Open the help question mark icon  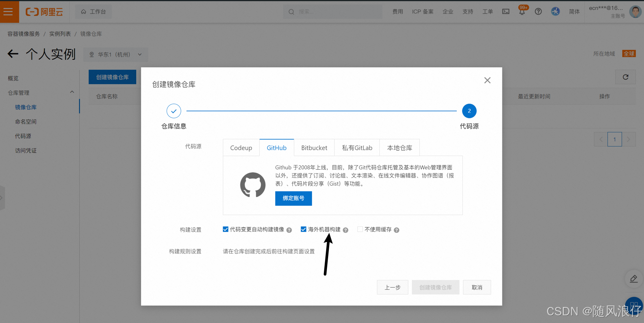pyautogui.click(x=538, y=12)
